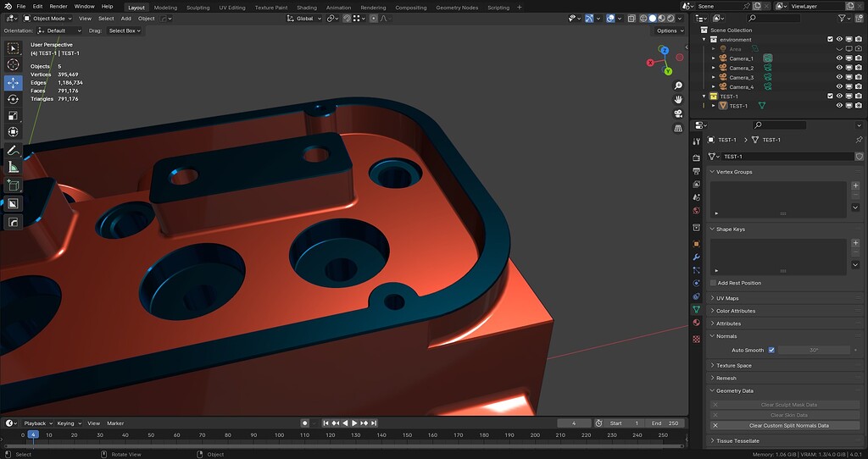Toggle eye icon of TEST-1 collection
The image size is (868, 459).
(x=839, y=97)
